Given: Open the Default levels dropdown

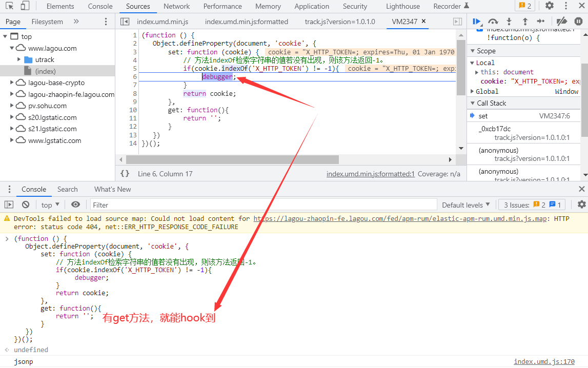Looking at the screenshot, I should click(x=465, y=205).
